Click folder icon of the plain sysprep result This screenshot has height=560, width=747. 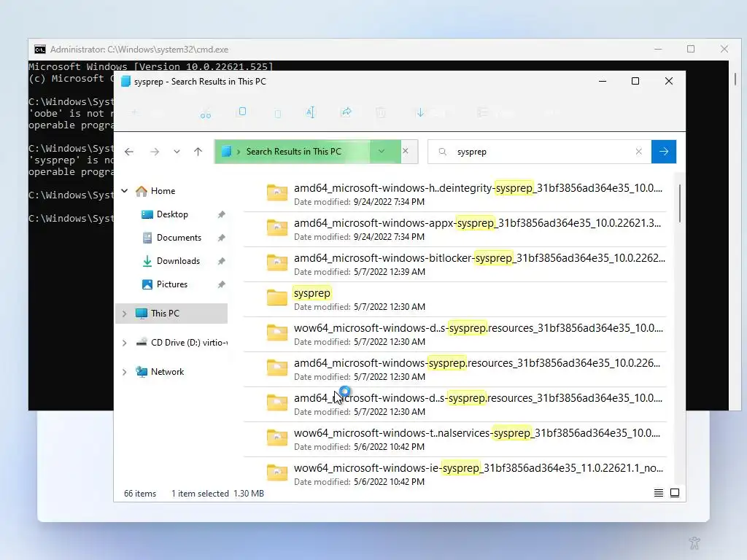(x=276, y=297)
